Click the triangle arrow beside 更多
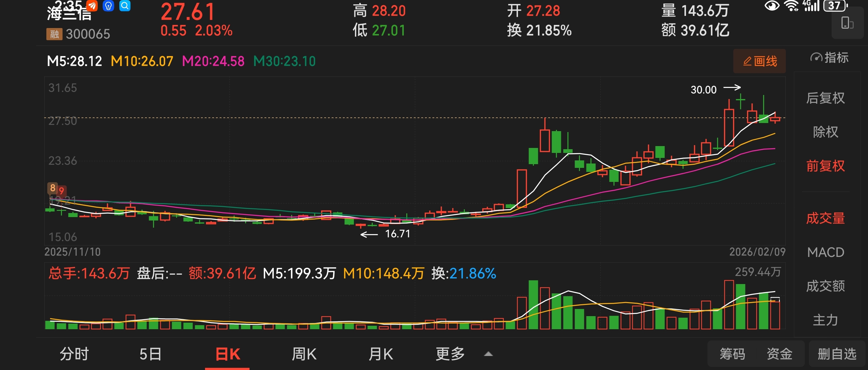Image resolution: width=868 pixels, height=370 pixels. (488, 354)
